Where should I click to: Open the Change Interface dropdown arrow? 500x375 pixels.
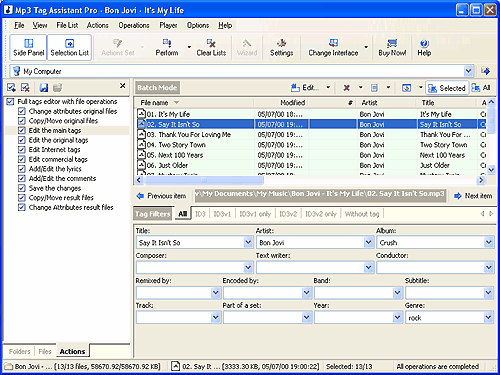pyautogui.click(x=366, y=47)
